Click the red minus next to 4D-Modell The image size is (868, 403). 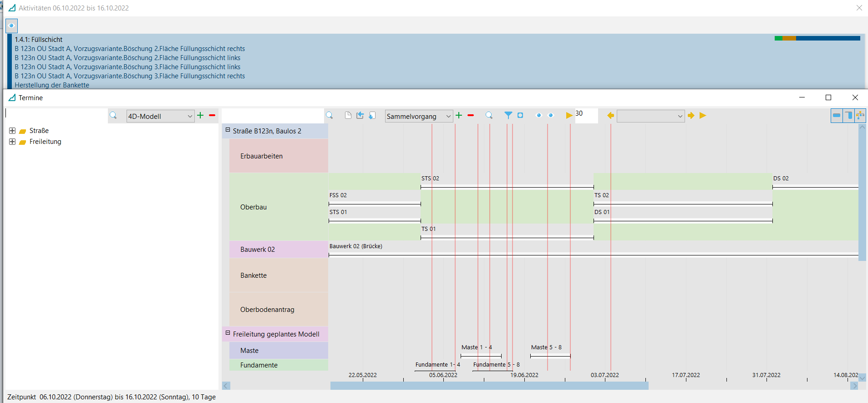coord(212,116)
